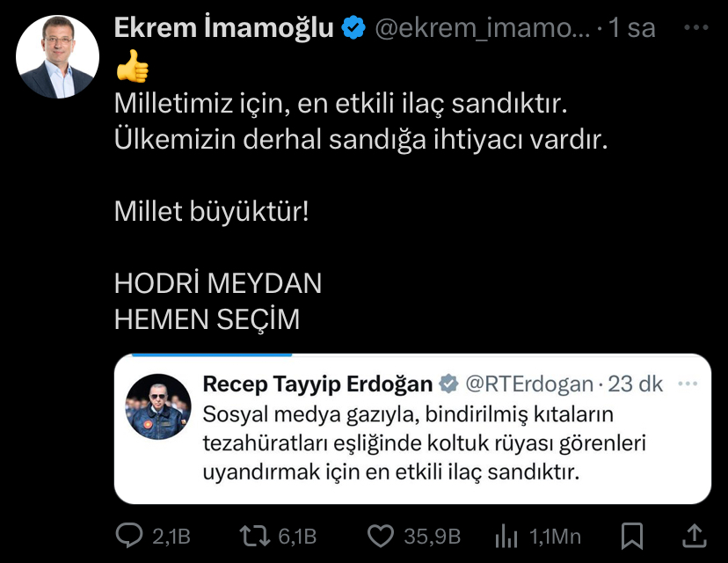The width and height of the screenshot is (728, 563).
Task: Click the verified badge beside Recep Tayyip Erdoğan
Action: coord(449,384)
